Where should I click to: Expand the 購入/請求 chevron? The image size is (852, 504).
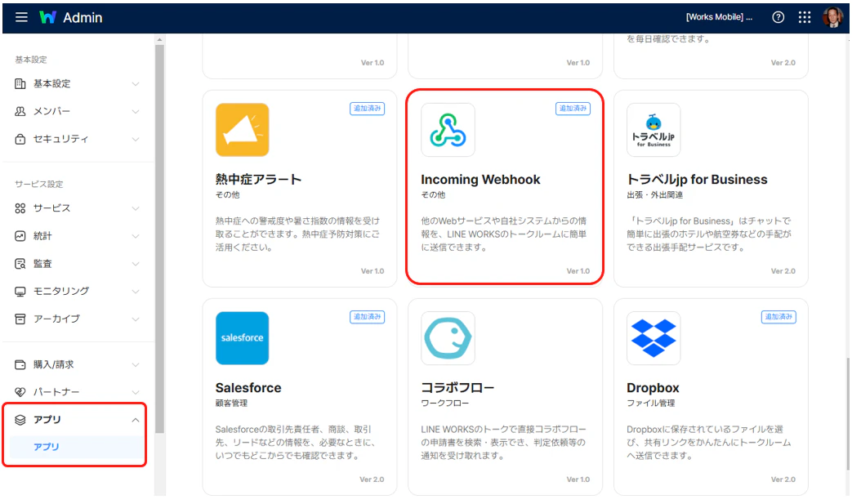[136, 365]
